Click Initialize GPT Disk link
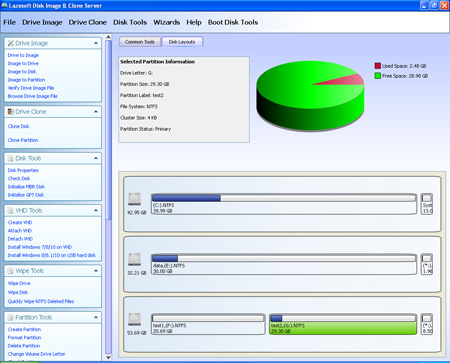 click(x=26, y=195)
